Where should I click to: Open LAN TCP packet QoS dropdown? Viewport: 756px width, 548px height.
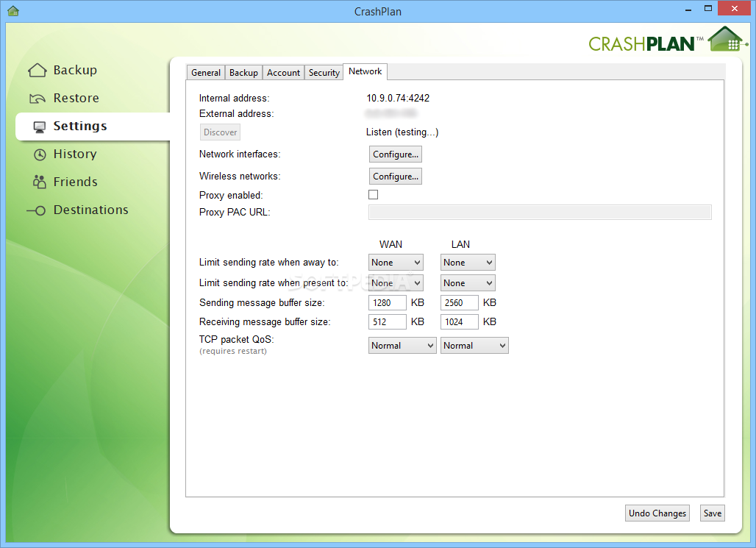474,346
